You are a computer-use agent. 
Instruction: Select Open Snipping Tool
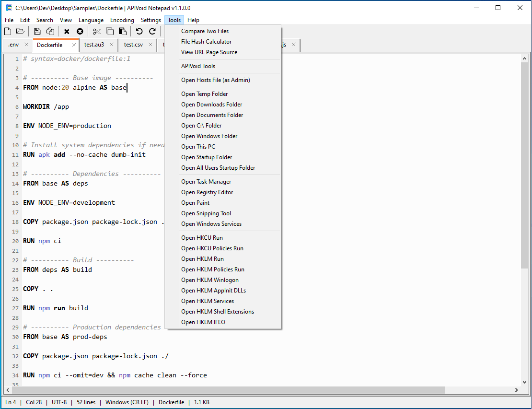click(223, 213)
